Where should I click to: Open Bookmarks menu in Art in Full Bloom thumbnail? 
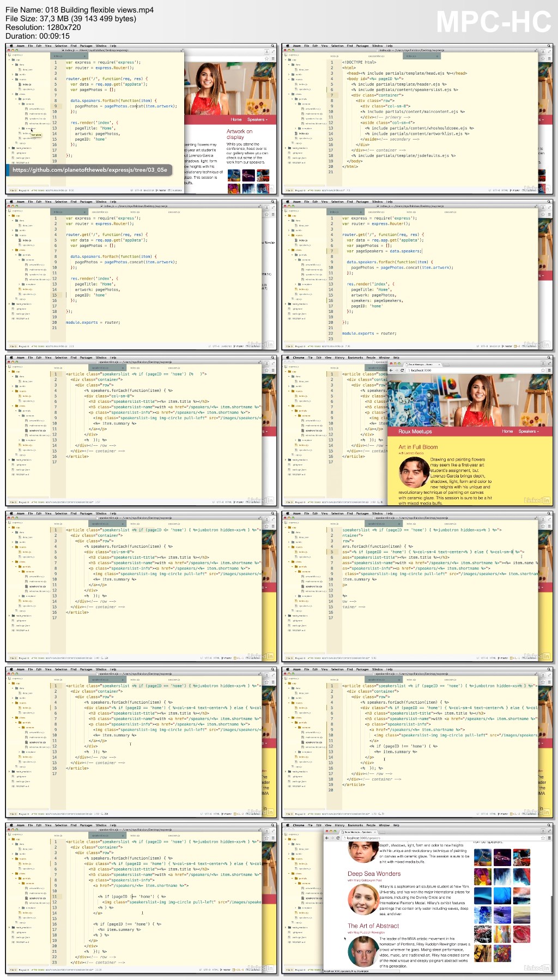[x=355, y=358]
